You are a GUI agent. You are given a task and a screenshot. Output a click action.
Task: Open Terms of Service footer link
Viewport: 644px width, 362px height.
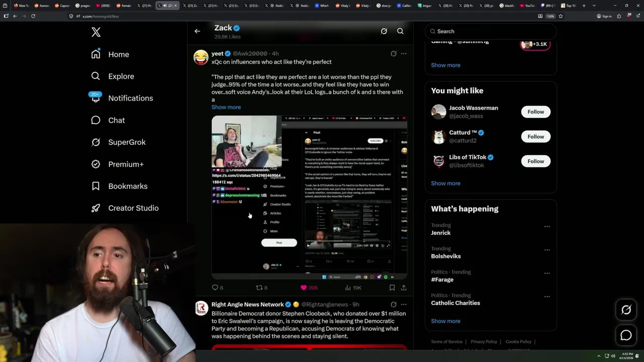(x=446, y=342)
